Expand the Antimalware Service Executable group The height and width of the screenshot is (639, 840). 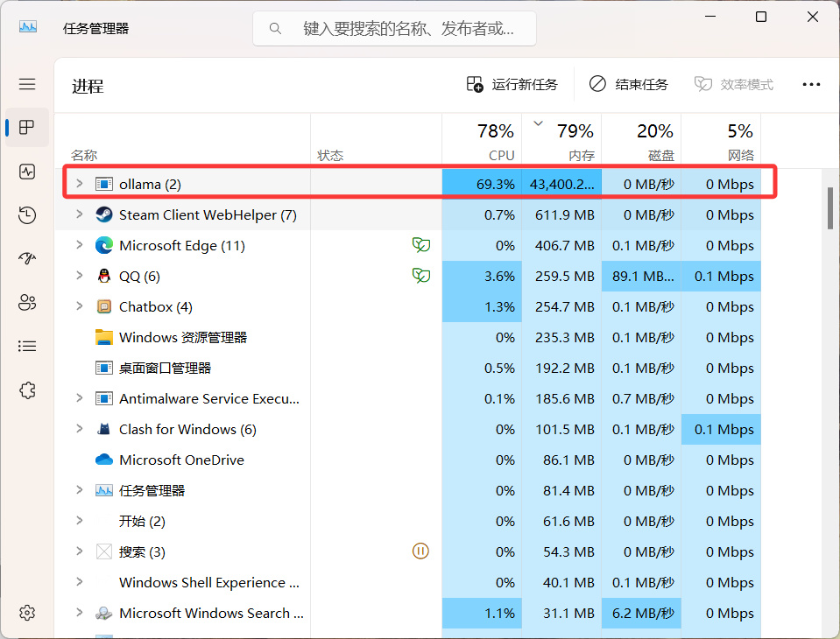(x=80, y=397)
